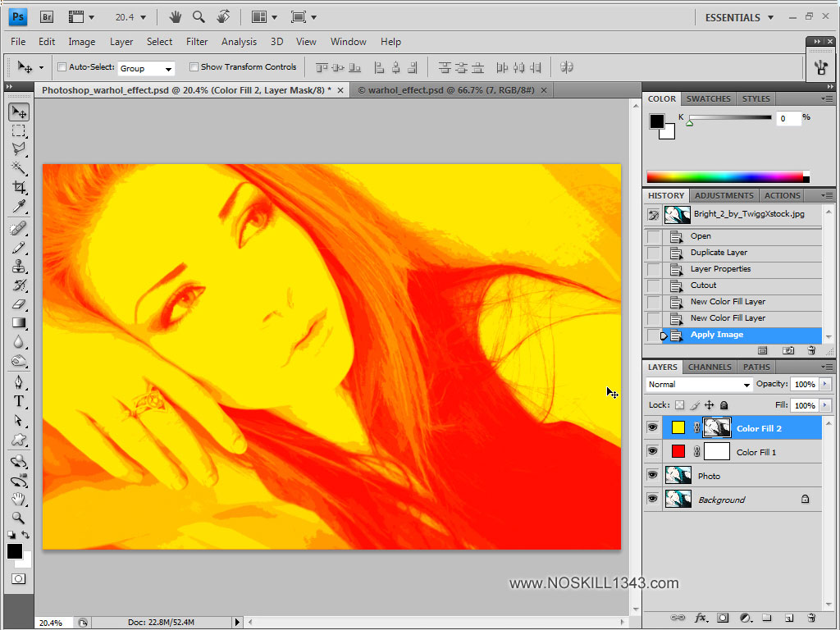The image size is (840, 630).
Task: Select the Hand tool in toolbox
Action: (x=19, y=500)
